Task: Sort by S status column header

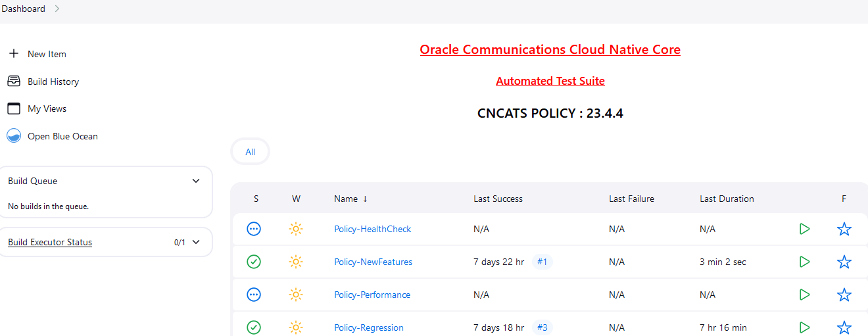Action: [256, 199]
